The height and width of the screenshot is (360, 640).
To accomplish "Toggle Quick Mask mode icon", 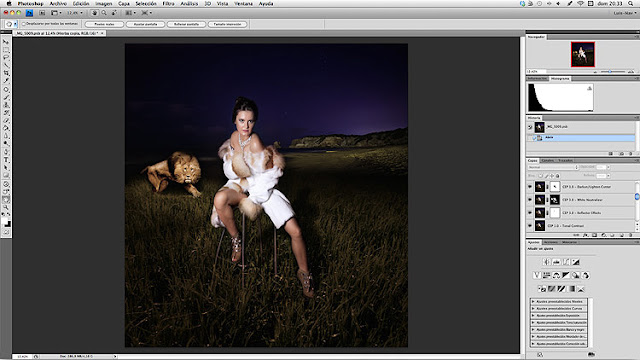I will click(6, 232).
